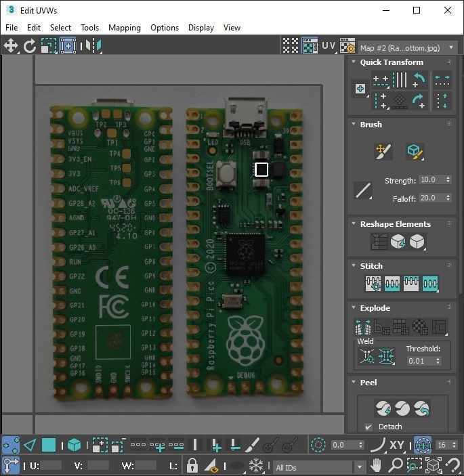Click Relax Until Flat icon

[398, 242]
